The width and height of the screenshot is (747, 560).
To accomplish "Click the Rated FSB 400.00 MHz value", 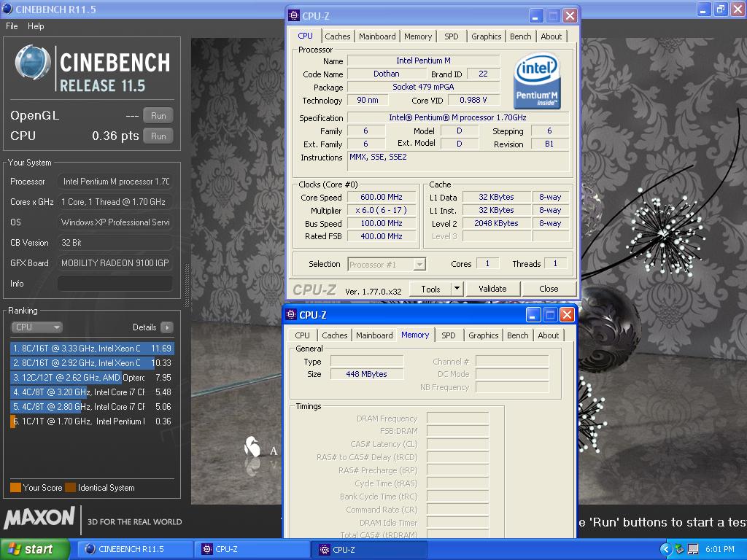I will click(382, 236).
